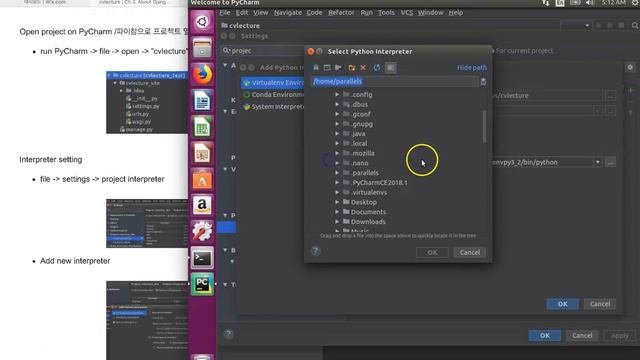Click Cancel at bottom of Settings window
Screen dimensions: 640x360
[x=582, y=336]
